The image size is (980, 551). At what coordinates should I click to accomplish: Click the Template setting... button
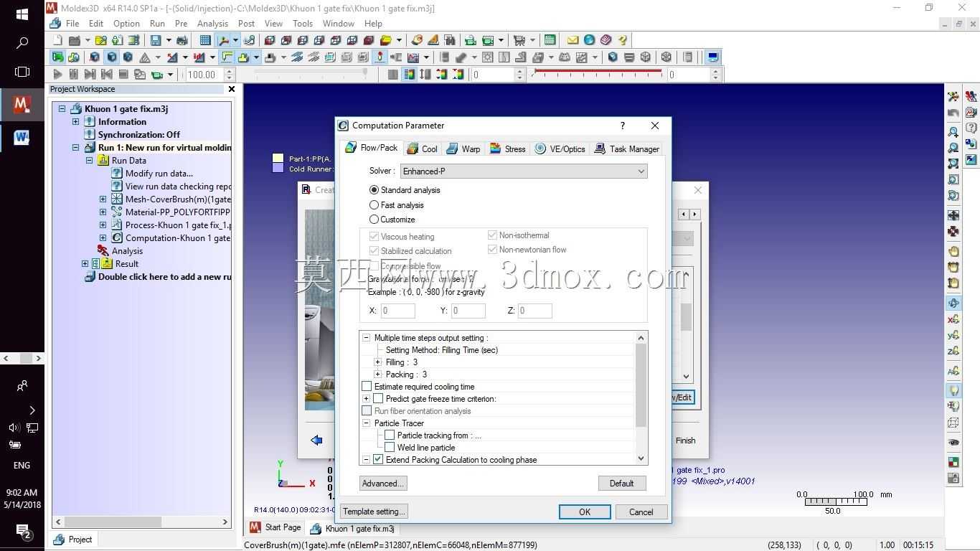pos(374,512)
